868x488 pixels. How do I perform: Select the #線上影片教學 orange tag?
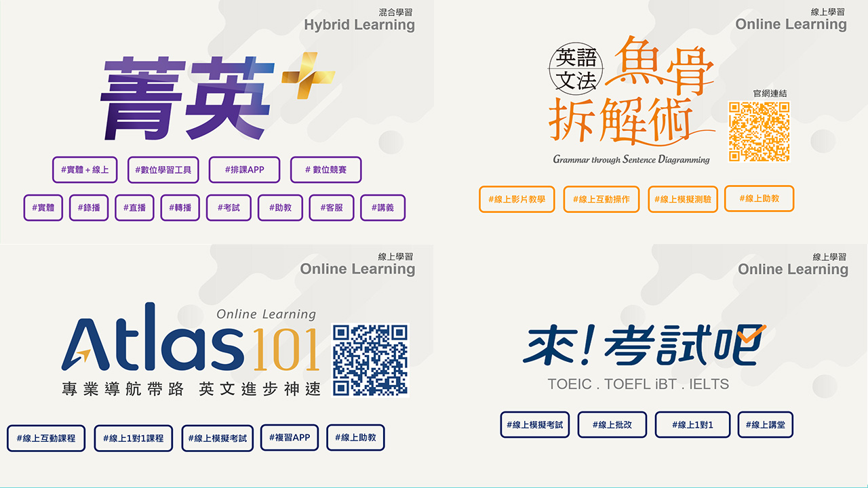point(517,199)
